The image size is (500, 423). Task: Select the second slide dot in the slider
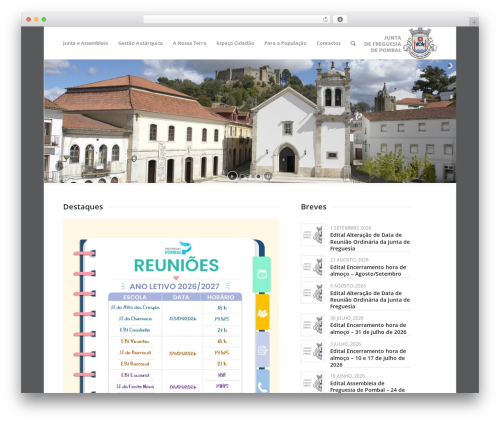click(248, 176)
